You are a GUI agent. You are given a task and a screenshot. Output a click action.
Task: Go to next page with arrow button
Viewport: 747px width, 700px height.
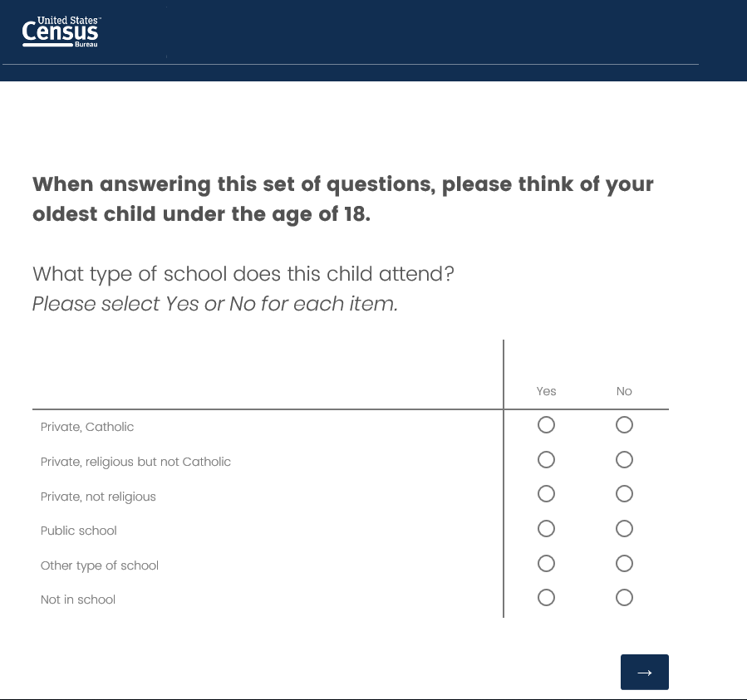[x=644, y=672]
